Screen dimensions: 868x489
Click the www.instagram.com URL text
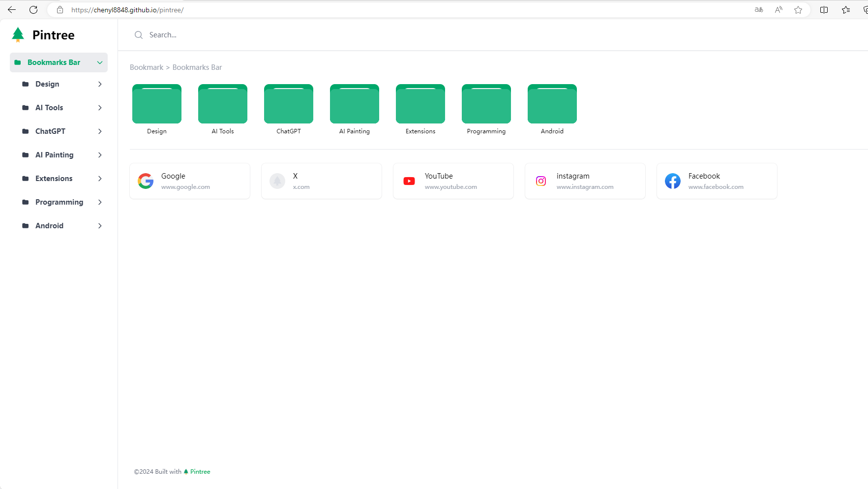click(x=585, y=187)
